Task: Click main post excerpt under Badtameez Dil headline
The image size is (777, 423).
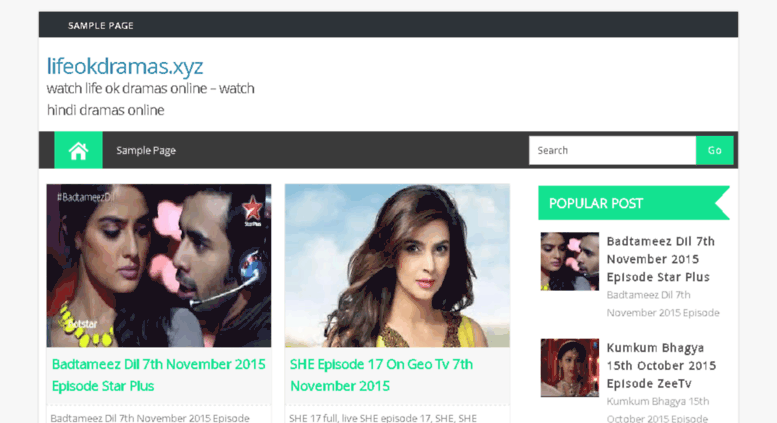Action: tap(150, 418)
